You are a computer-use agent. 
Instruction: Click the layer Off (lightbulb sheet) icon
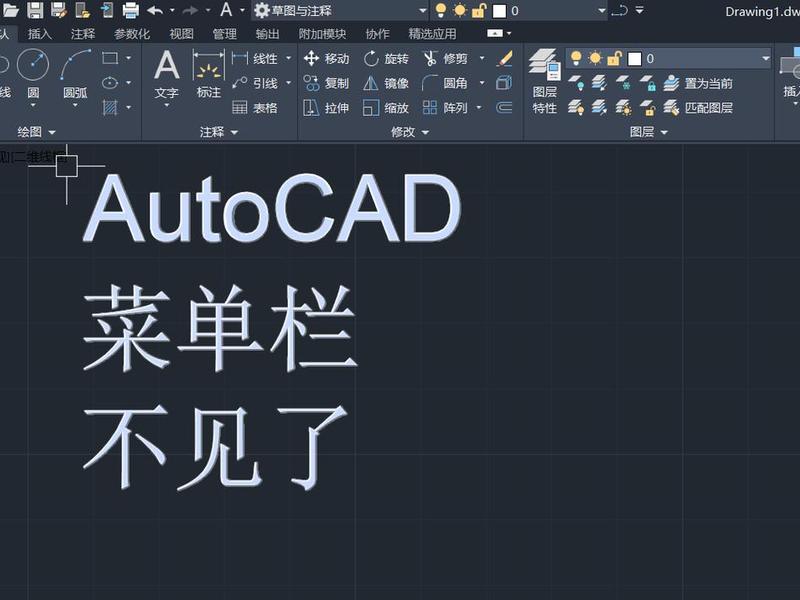click(577, 83)
